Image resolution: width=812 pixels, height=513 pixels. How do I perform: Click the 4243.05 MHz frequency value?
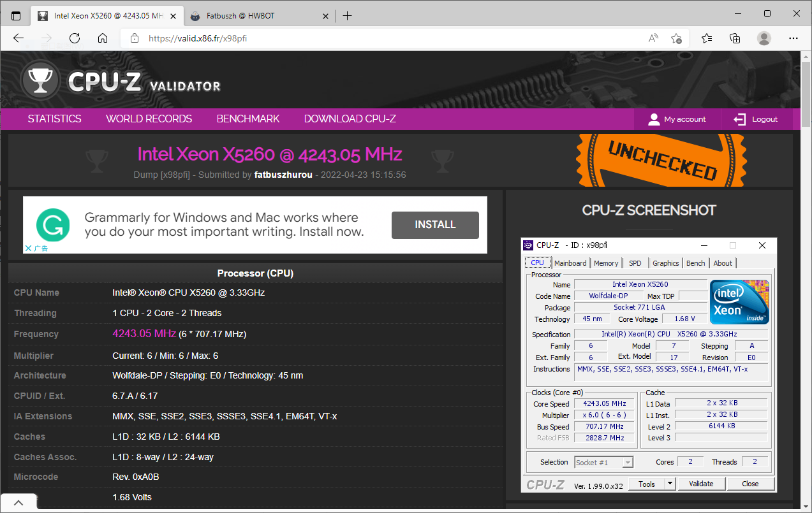pos(144,333)
